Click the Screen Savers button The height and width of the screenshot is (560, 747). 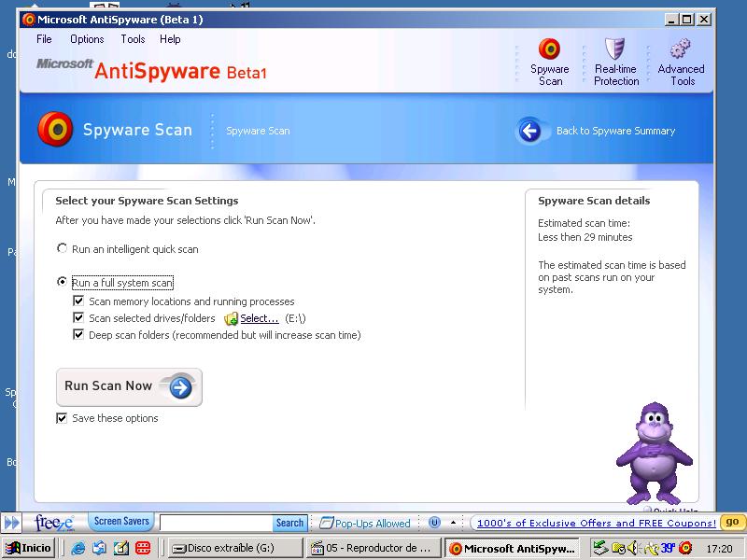tap(121, 522)
